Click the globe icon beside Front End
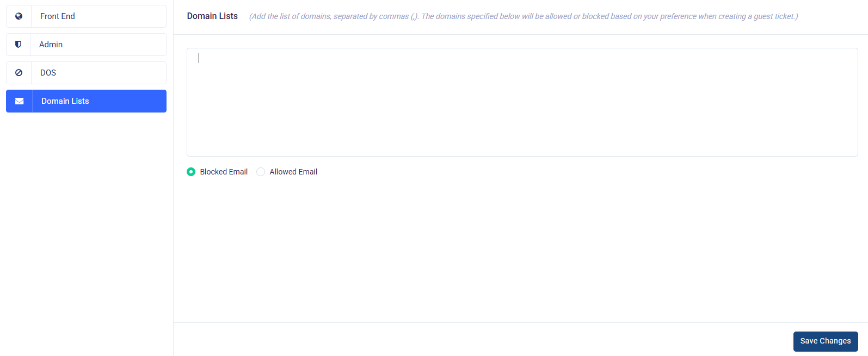 coord(19,16)
